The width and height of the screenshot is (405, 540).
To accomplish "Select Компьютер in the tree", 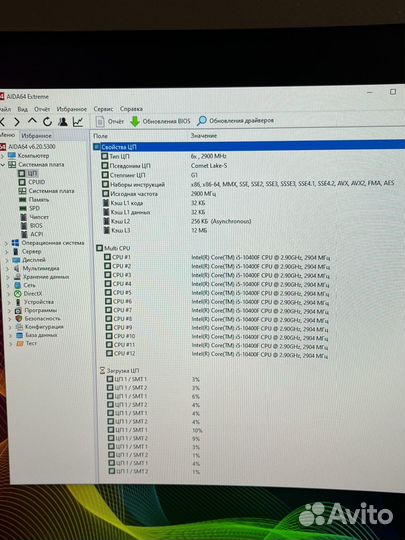I will pyautogui.click(x=33, y=156).
